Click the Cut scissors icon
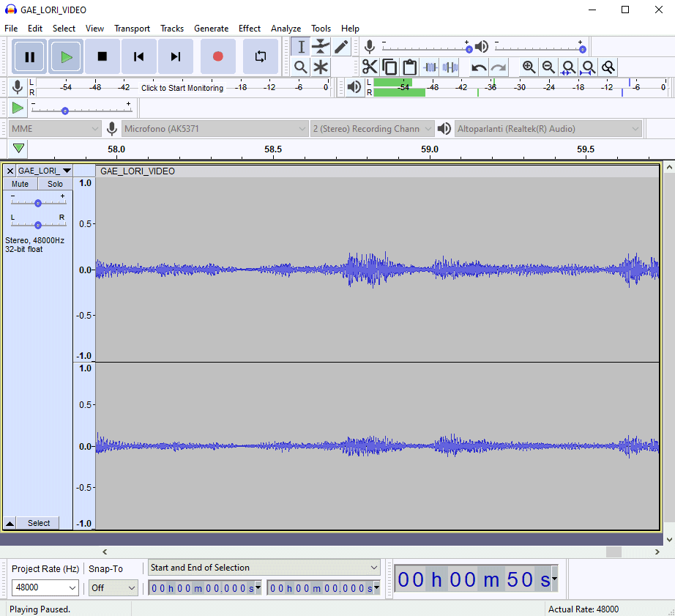The height and width of the screenshot is (616, 675). pos(370,67)
